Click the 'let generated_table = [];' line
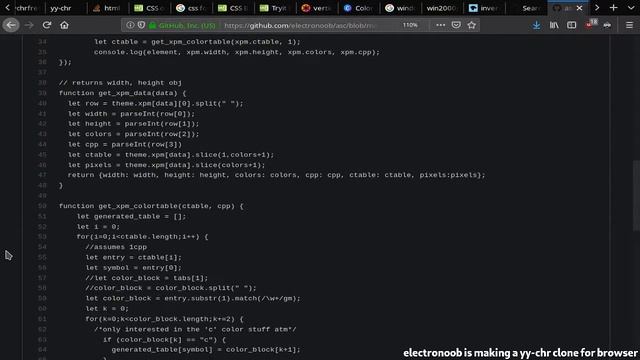The width and height of the screenshot is (640, 360). point(131,216)
